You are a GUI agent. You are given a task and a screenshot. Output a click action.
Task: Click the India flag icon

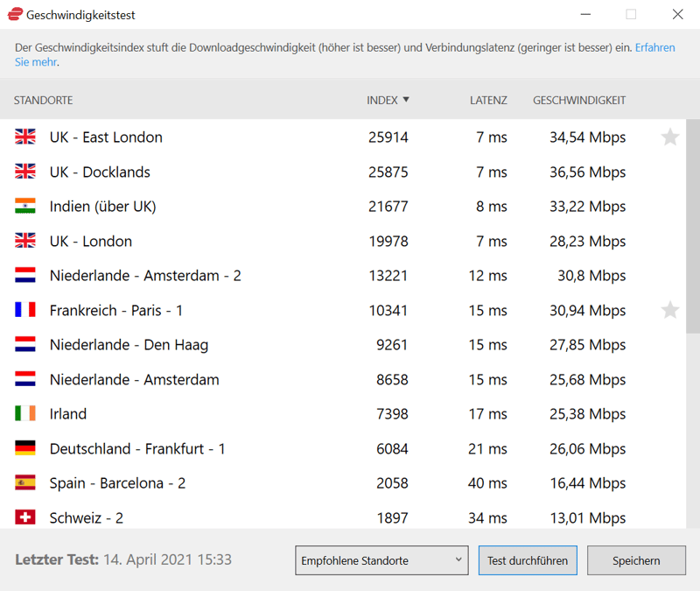[x=25, y=207]
